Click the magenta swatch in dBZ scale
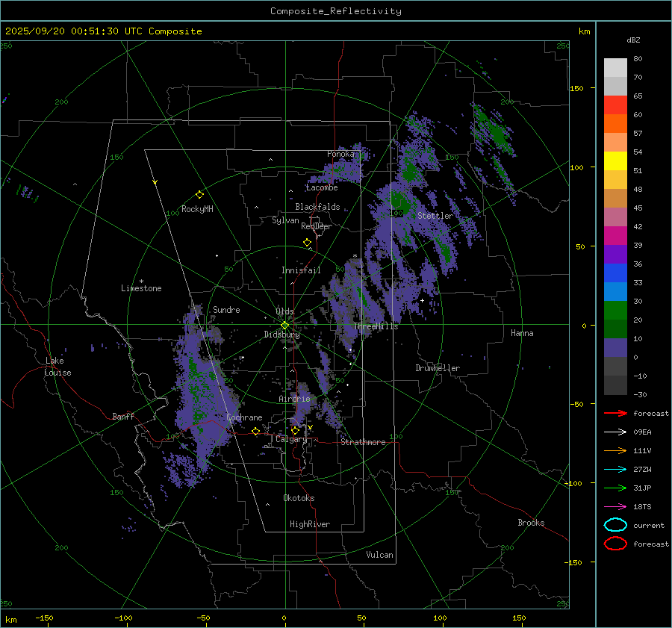The height and width of the screenshot is (628, 672). point(615,235)
